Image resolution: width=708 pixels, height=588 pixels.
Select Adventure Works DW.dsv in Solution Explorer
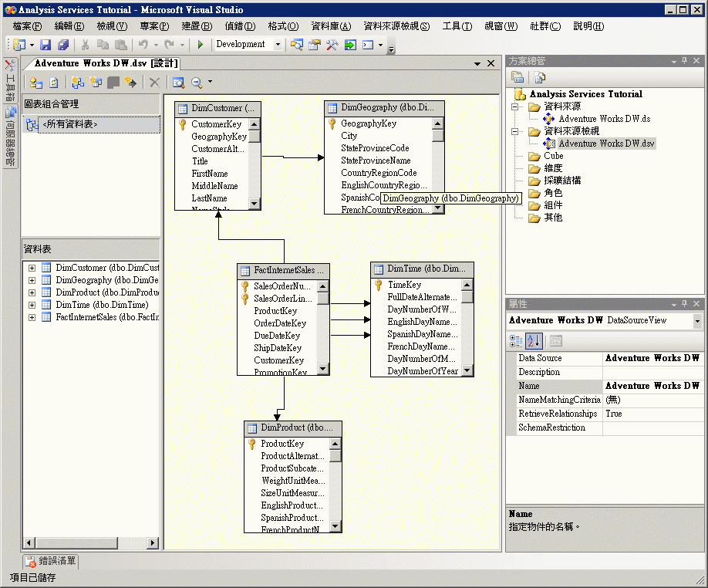click(606, 144)
